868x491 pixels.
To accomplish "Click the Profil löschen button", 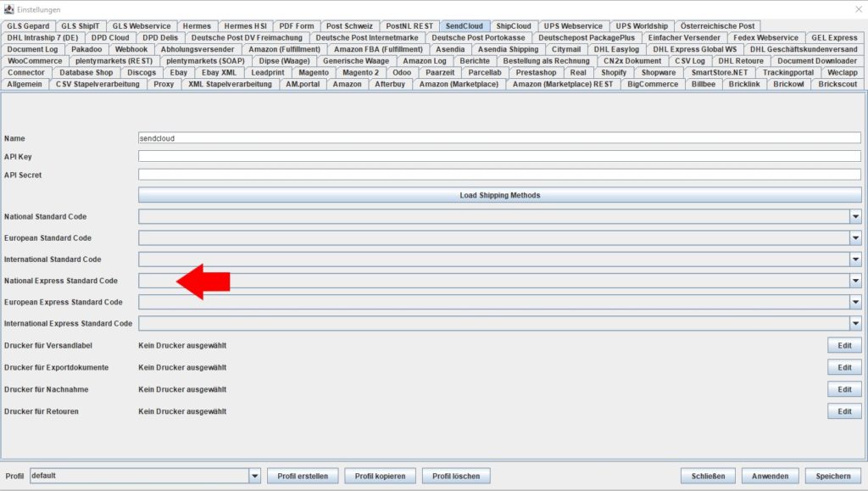I will [456, 476].
